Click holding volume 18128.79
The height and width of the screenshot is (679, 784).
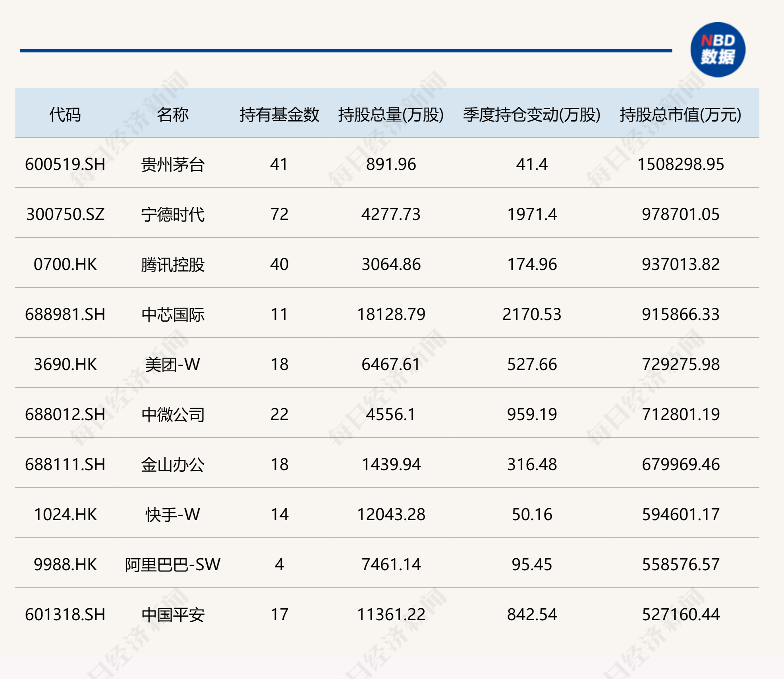[x=391, y=314]
